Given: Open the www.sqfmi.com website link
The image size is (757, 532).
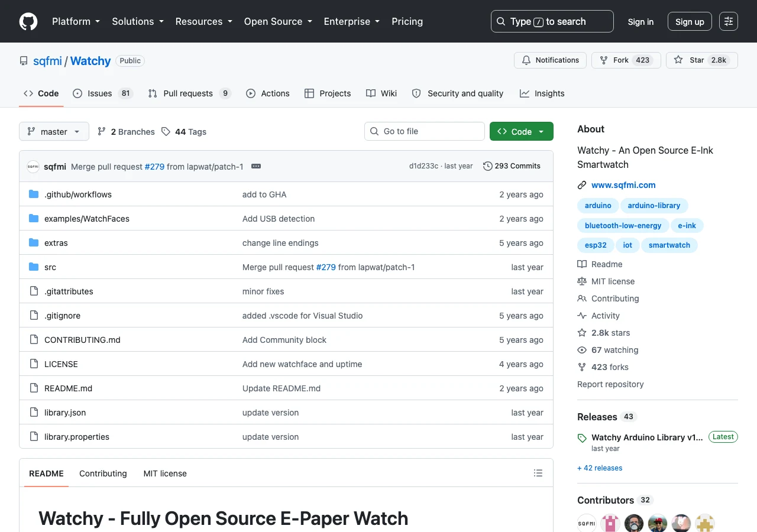Looking at the screenshot, I should [623, 185].
